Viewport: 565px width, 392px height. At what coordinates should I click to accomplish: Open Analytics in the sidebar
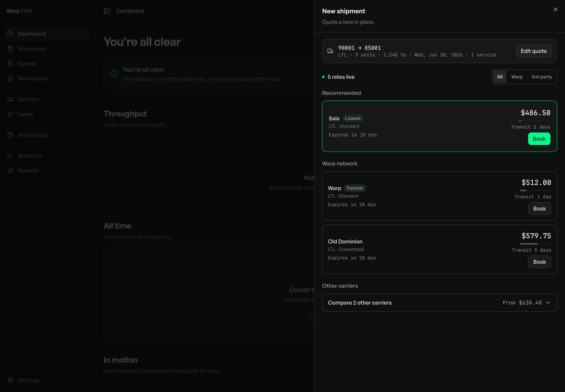tap(47, 156)
